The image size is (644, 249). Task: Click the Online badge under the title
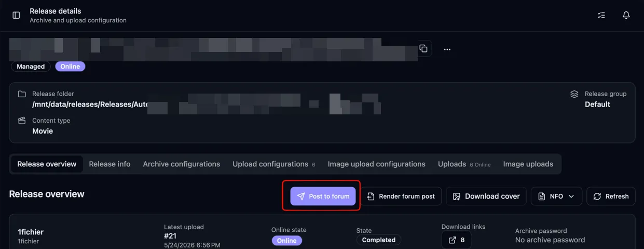click(x=70, y=67)
